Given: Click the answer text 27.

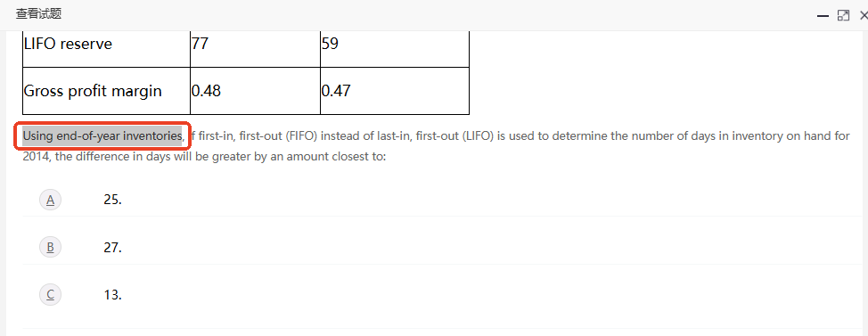Looking at the screenshot, I should coord(112,248).
